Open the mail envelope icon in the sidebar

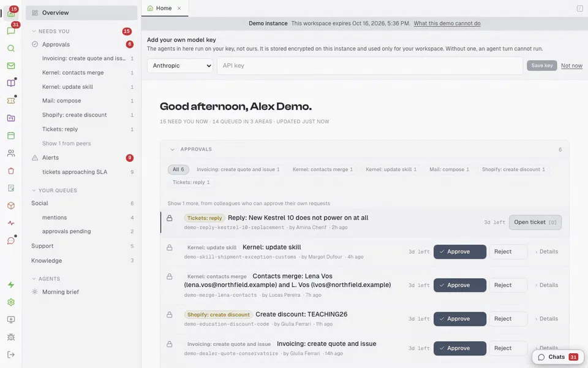pyautogui.click(x=11, y=66)
